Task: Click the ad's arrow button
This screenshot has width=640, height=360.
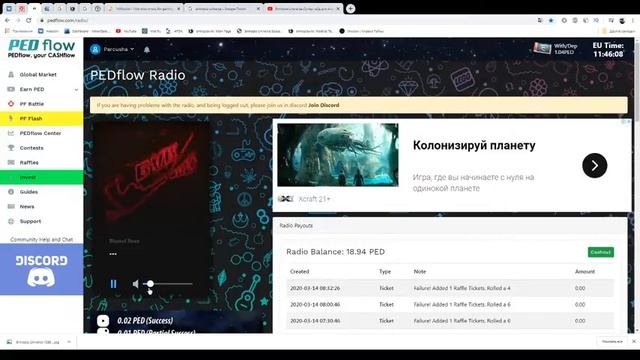Action: [x=594, y=165]
